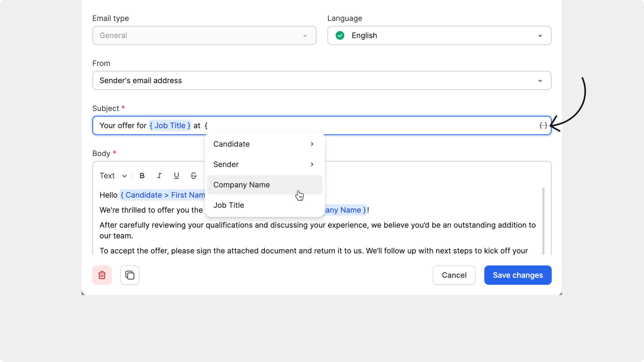This screenshot has height=362, width=644.
Task: Select Company Name from variable menu
Action: pyautogui.click(x=264, y=185)
